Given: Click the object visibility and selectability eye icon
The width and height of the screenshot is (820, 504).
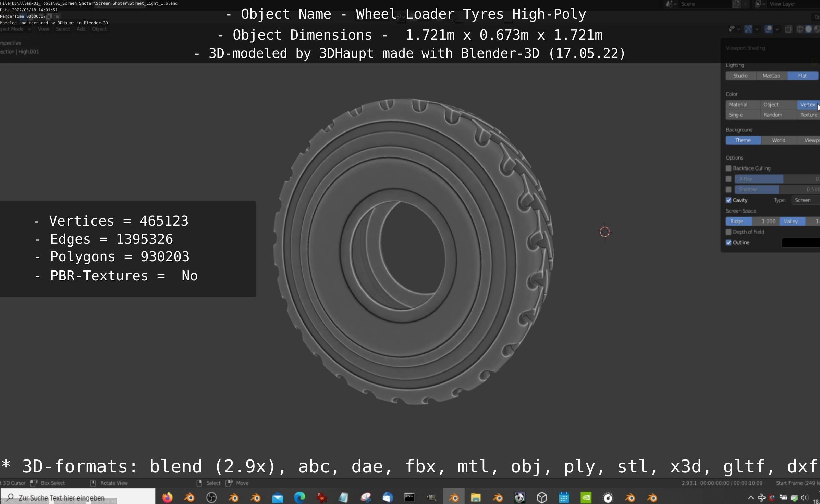Looking at the screenshot, I should tap(731, 29).
